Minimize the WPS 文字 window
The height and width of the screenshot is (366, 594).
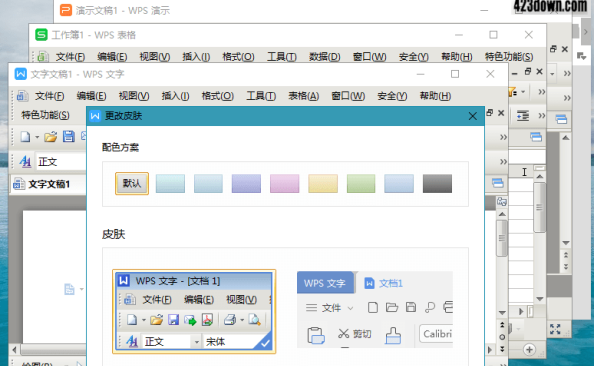tap(420, 74)
